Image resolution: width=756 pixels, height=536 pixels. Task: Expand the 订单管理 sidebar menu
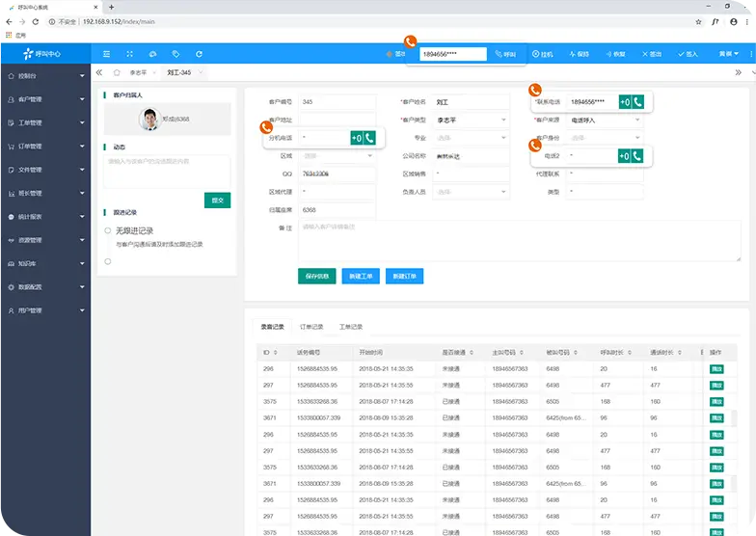coord(45,147)
